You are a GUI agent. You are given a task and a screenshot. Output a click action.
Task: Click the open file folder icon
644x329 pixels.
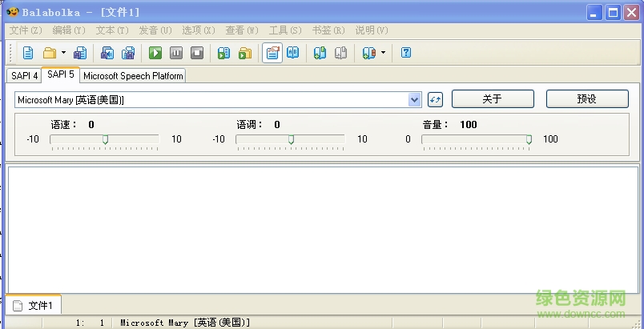coord(50,53)
